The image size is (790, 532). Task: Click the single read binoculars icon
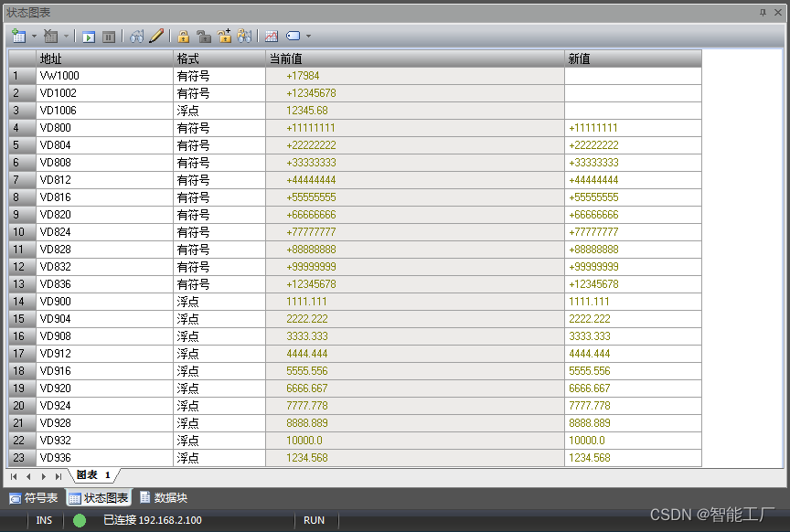(136, 37)
